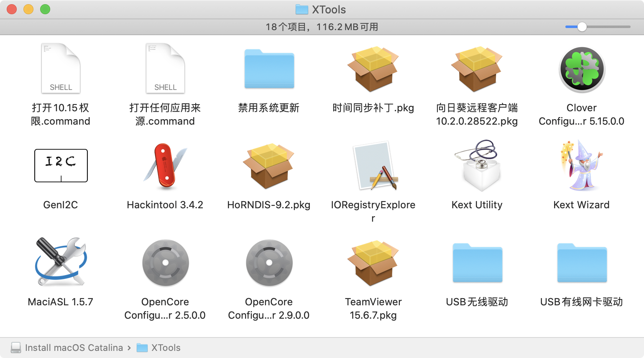Select the HoRNDIS-9.2.pkg package icon
This screenshot has width=644, height=358.
tap(269, 166)
